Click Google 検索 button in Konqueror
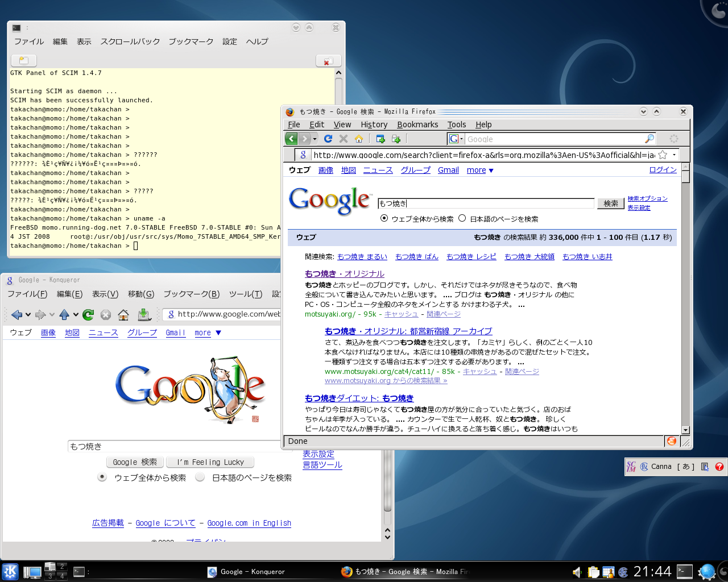Image resolution: width=728 pixels, height=582 pixels. (x=135, y=462)
